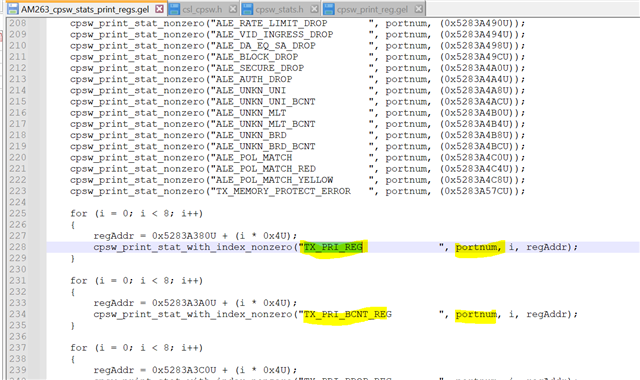
Task: Close the cpsw_print_reg.gel tab
Action: click(419, 9)
